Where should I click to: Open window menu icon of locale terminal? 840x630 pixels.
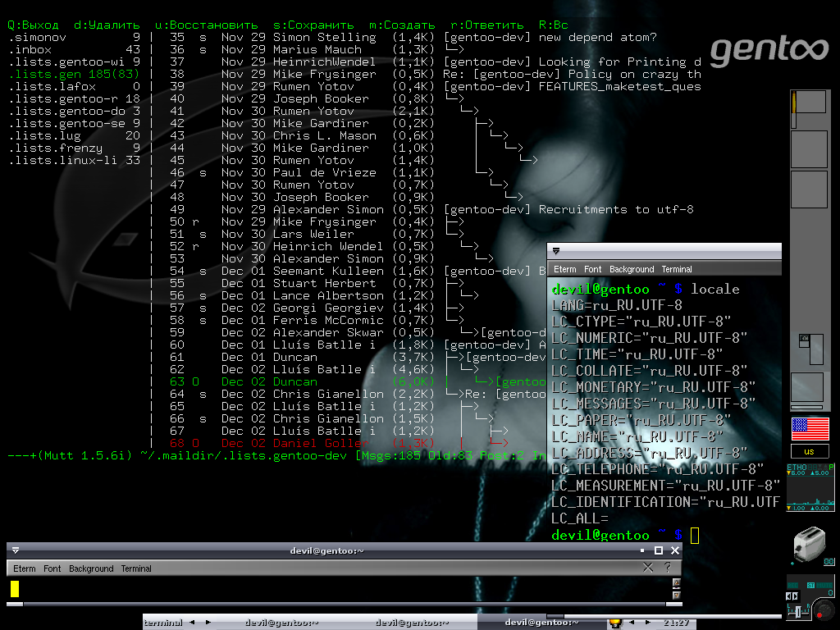pos(556,251)
